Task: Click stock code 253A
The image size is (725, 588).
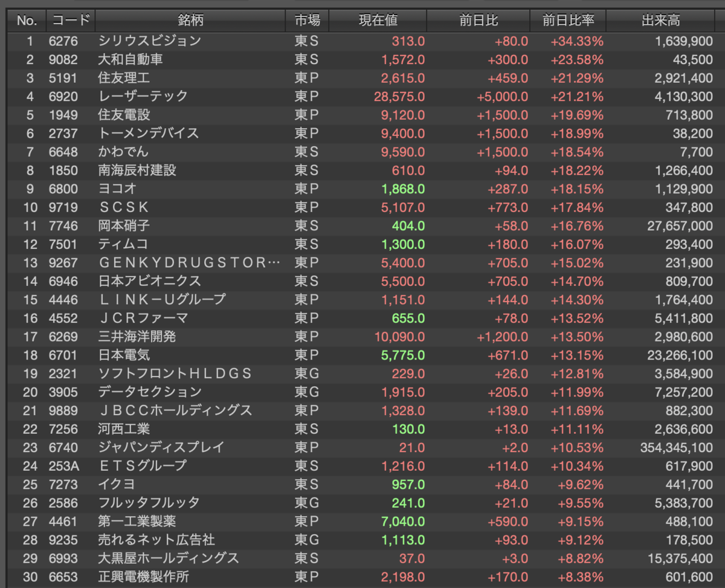Action: [64, 465]
